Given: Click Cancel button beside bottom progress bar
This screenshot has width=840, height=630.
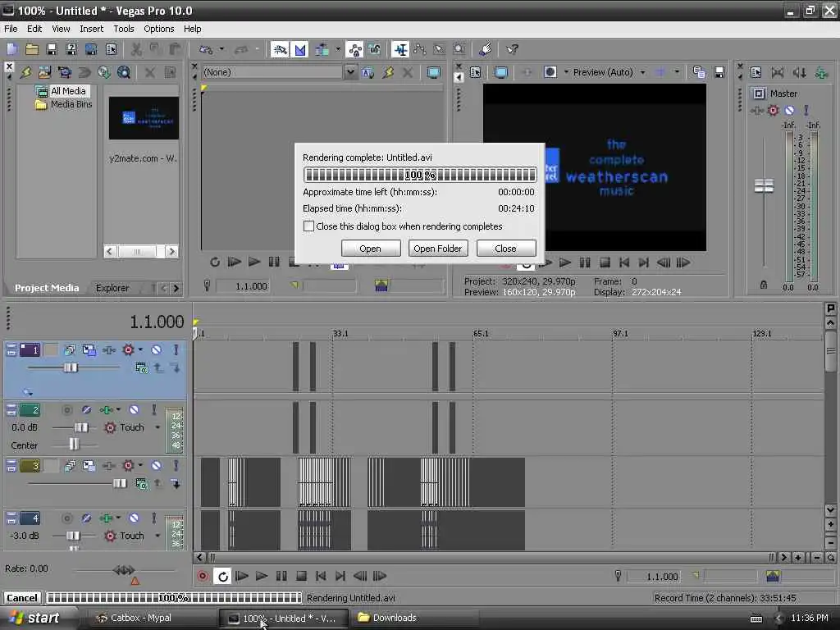Looking at the screenshot, I should coord(22,598).
